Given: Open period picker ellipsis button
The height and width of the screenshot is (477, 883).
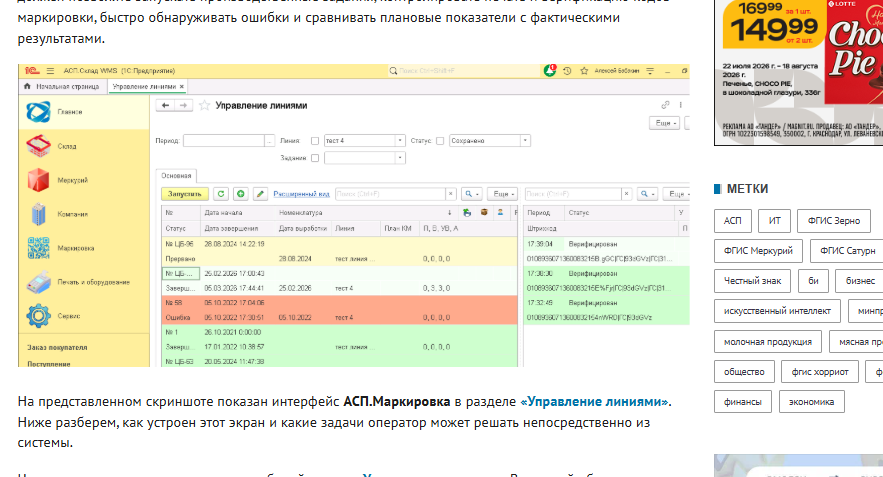Looking at the screenshot, I should tap(270, 141).
